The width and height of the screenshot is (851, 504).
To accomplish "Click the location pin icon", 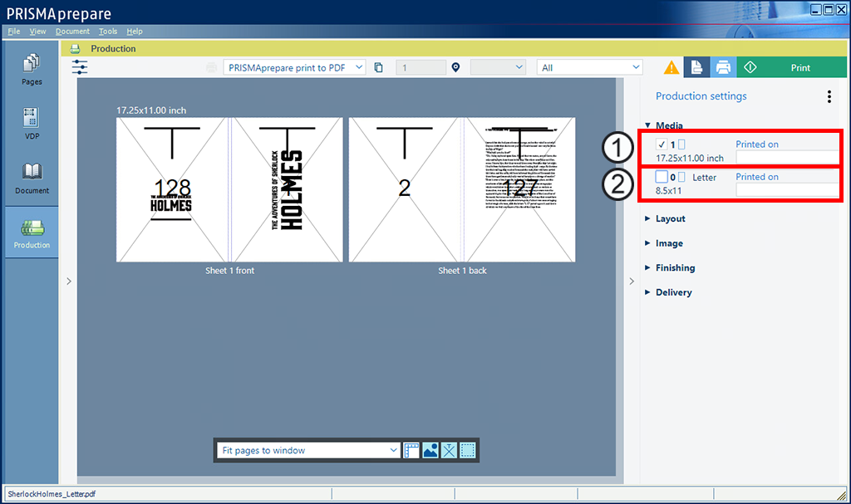I will pos(456,67).
